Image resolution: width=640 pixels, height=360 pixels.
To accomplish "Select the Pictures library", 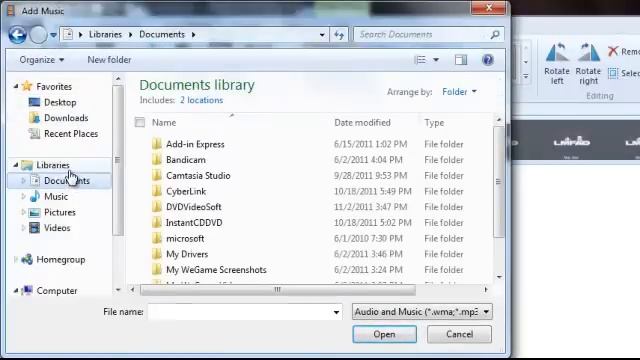I will click(x=60, y=212).
